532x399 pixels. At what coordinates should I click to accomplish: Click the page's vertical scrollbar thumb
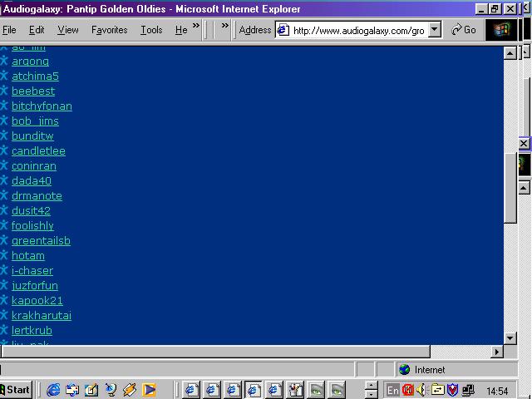510,188
